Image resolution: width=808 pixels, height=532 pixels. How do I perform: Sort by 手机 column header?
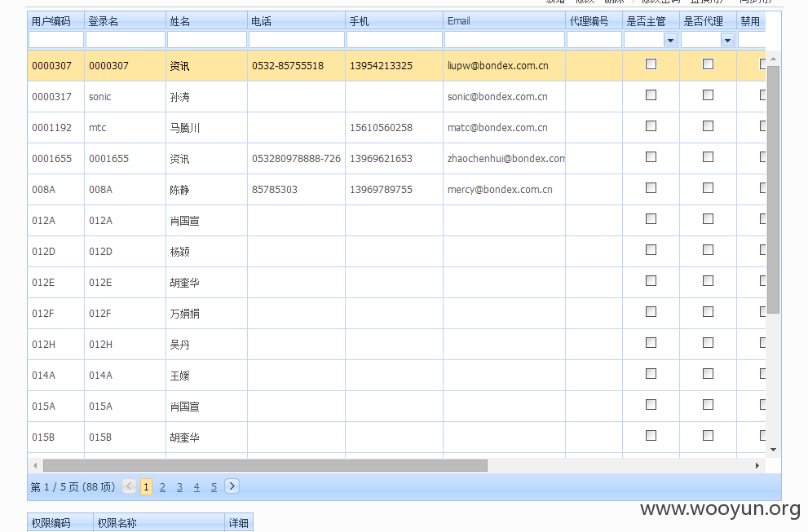pos(394,21)
